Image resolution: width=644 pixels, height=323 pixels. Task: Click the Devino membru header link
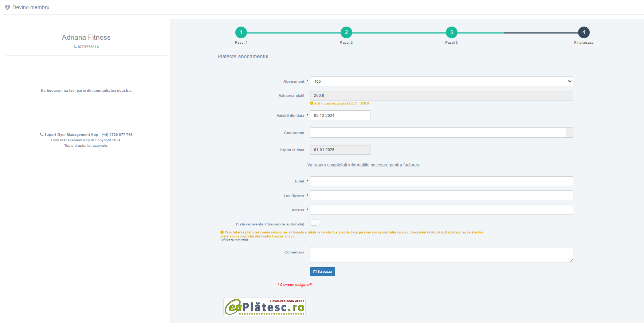(x=31, y=7)
